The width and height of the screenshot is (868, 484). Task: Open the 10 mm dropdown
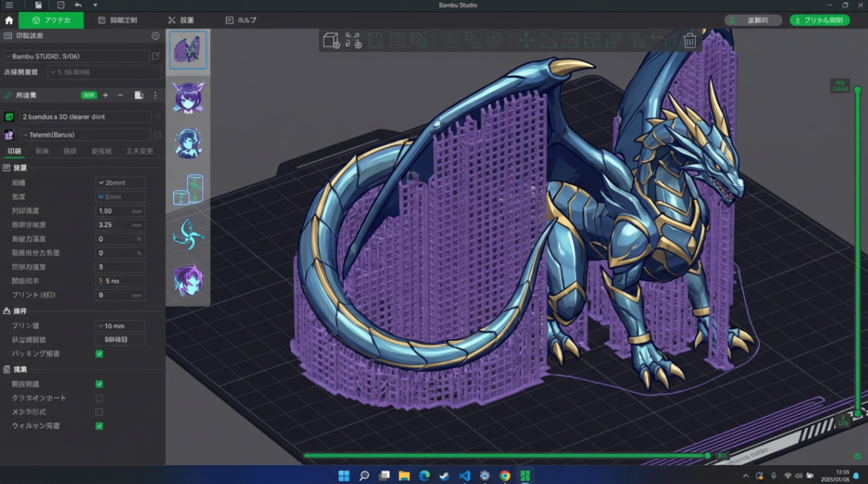coord(120,326)
